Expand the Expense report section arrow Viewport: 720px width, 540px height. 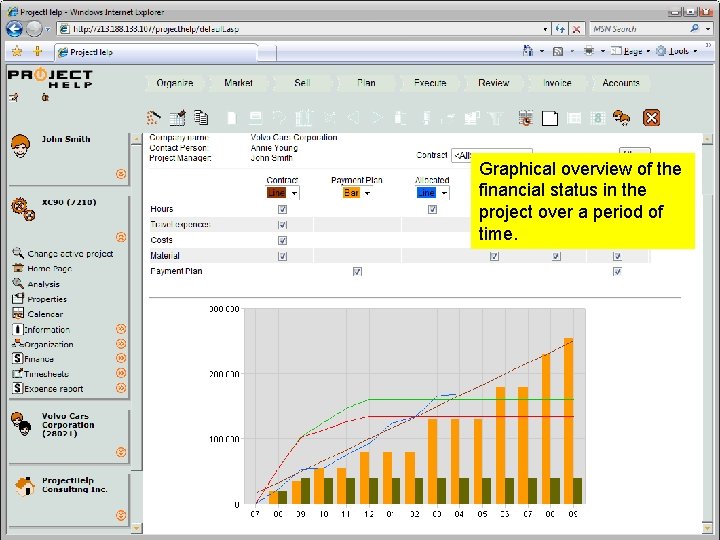(x=121, y=388)
